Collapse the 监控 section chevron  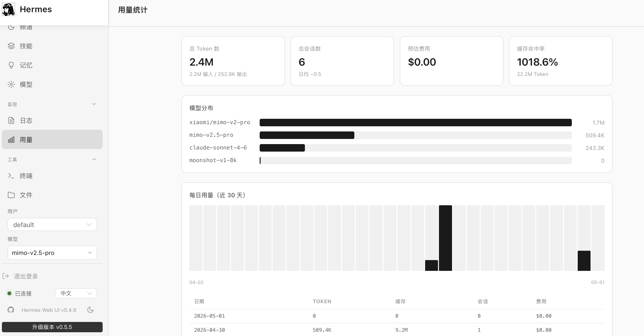click(x=94, y=104)
